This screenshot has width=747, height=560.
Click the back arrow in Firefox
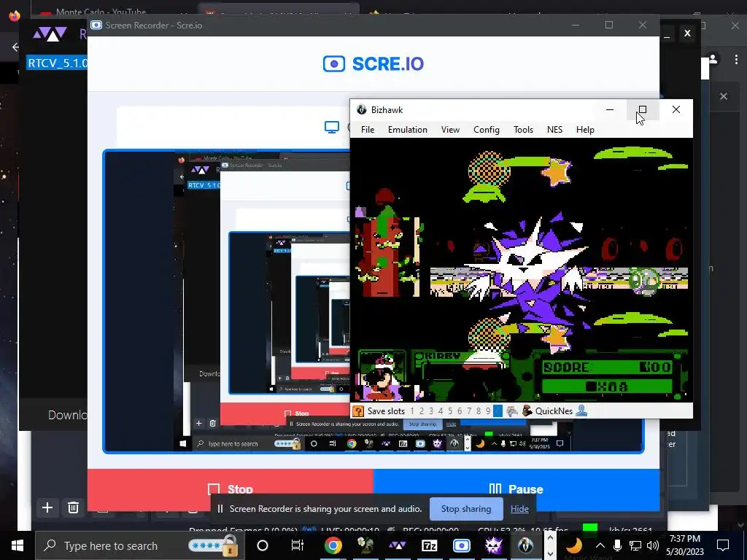(x=16, y=47)
